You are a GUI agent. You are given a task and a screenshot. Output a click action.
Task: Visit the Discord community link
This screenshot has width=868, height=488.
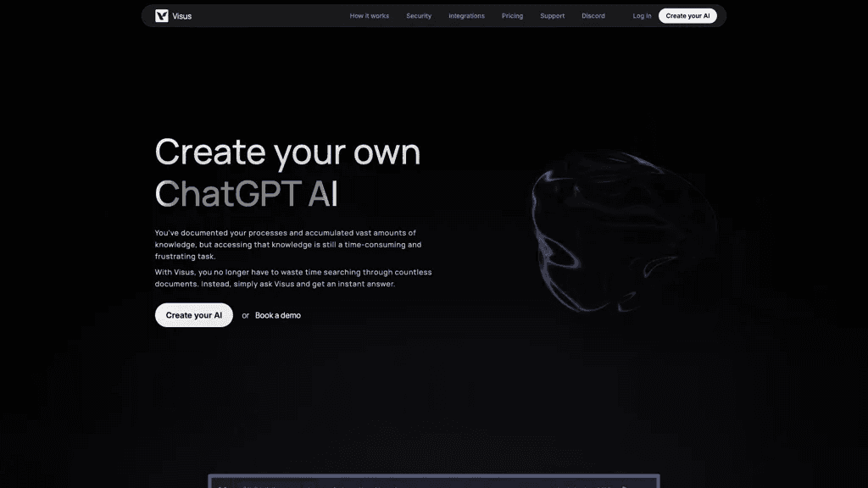[x=593, y=16]
